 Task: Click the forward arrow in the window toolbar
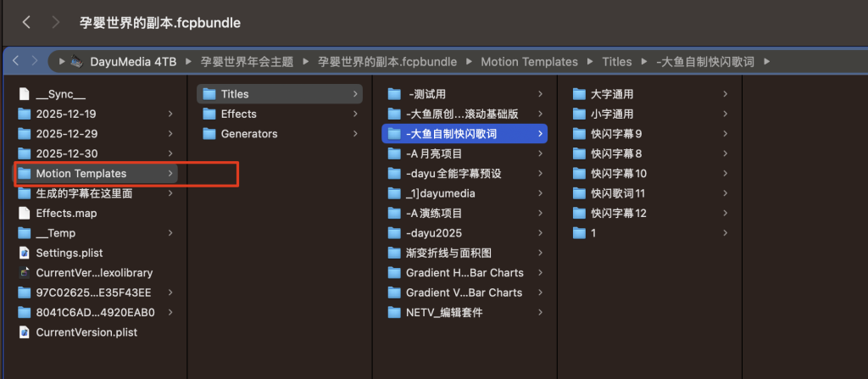pos(56,20)
